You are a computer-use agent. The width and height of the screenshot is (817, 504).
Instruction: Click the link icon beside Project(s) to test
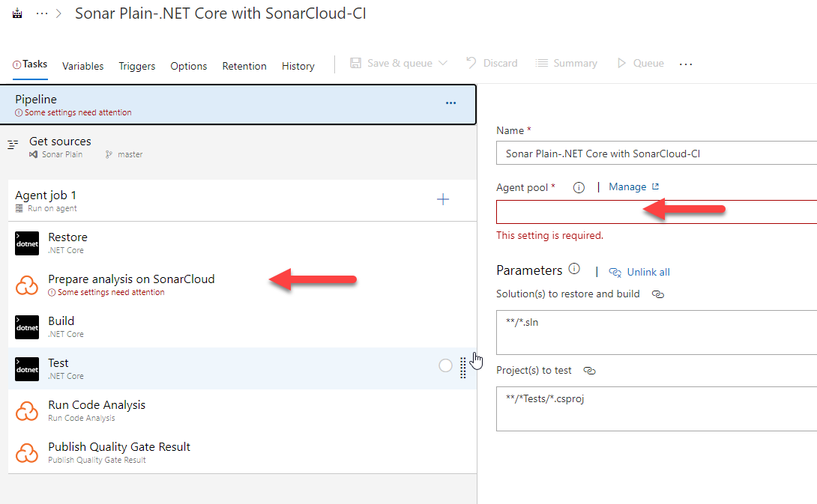pyautogui.click(x=589, y=370)
